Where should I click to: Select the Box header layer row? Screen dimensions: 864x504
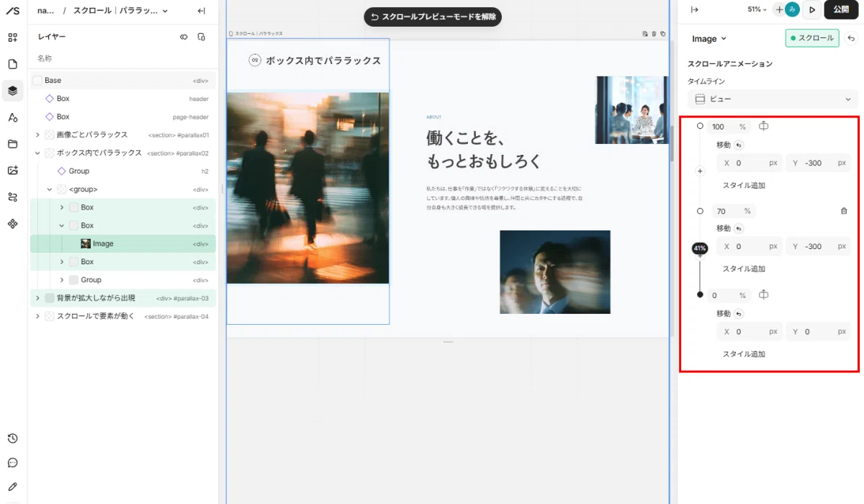point(123,99)
